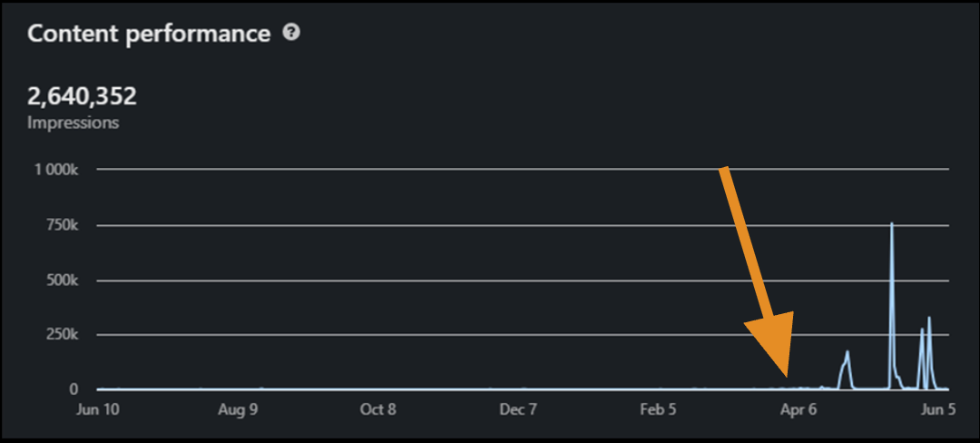Click the help icon beside Content performance

click(291, 33)
